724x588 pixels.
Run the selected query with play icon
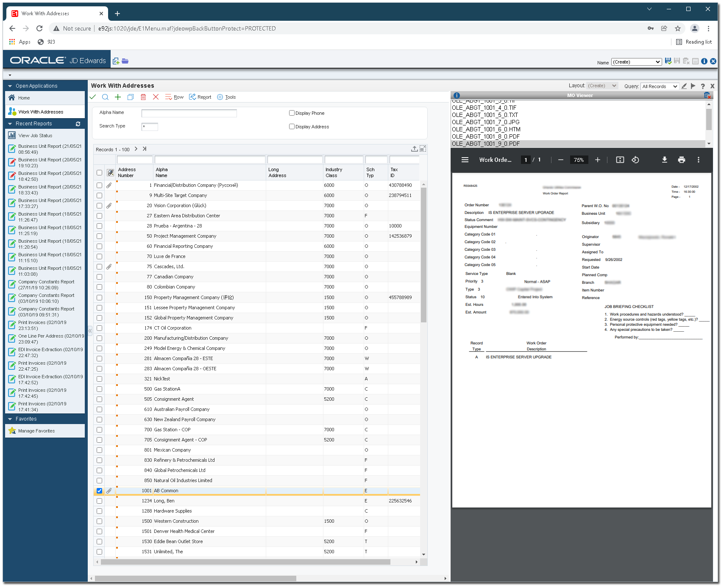(693, 86)
